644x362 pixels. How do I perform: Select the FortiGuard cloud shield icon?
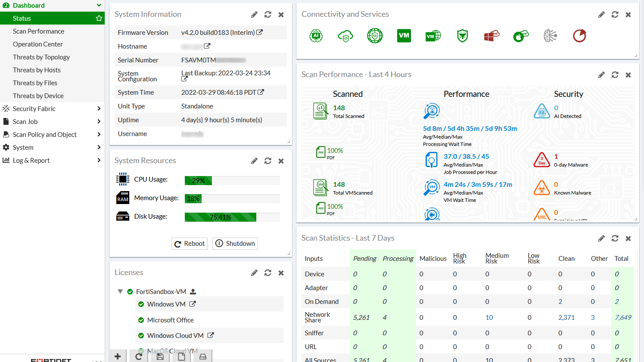345,36
